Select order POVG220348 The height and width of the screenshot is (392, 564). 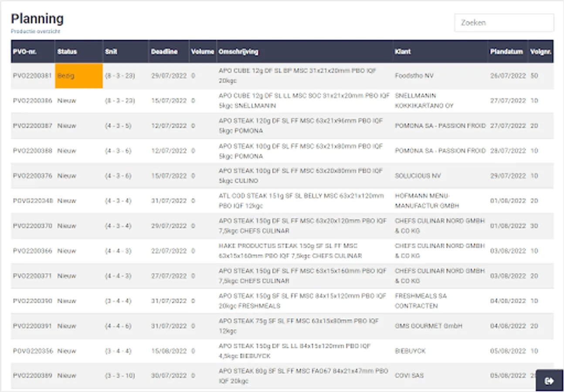(x=32, y=201)
